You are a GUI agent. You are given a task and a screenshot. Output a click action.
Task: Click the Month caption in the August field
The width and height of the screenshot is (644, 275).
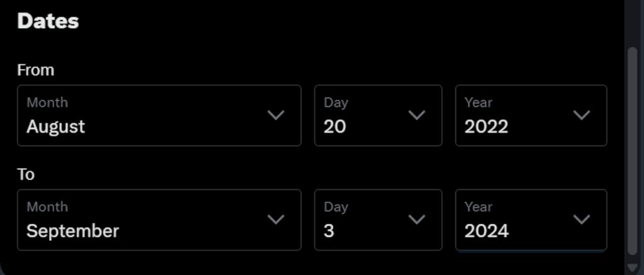tap(47, 102)
